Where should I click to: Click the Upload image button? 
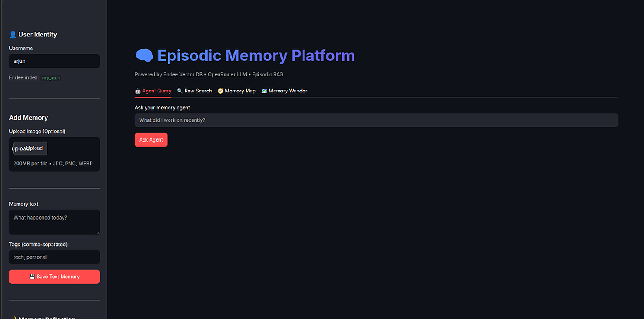pos(30,148)
